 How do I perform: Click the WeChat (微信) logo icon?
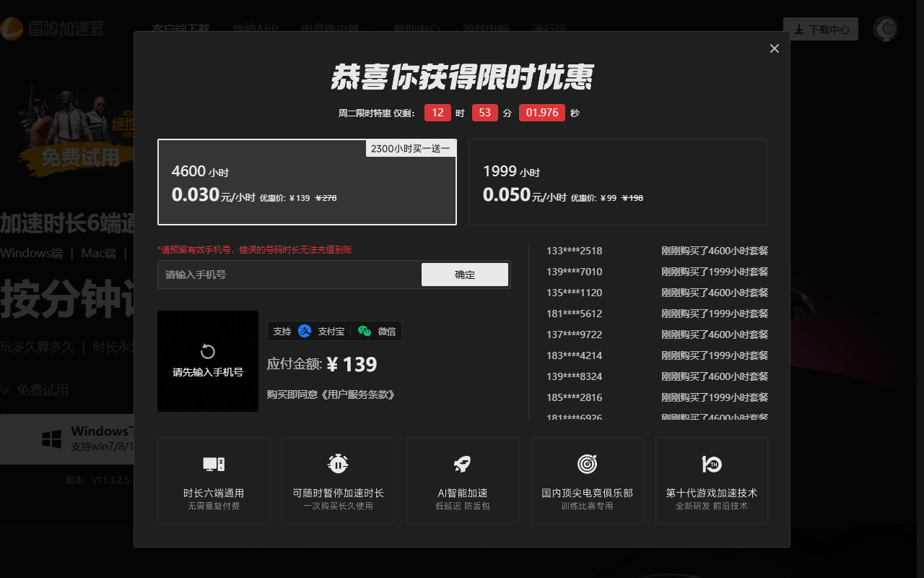pos(365,331)
